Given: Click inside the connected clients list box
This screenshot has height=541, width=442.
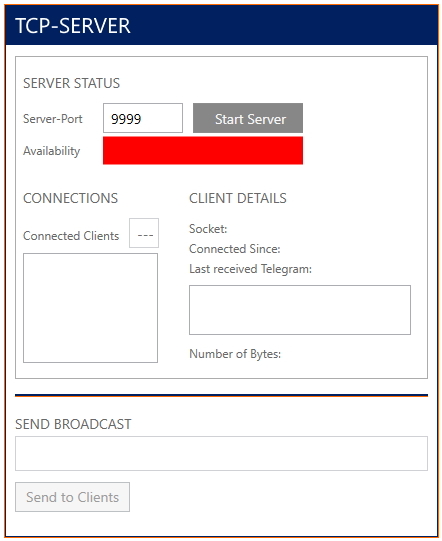Looking at the screenshot, I should pyautogui.click(x=90, y=308).
